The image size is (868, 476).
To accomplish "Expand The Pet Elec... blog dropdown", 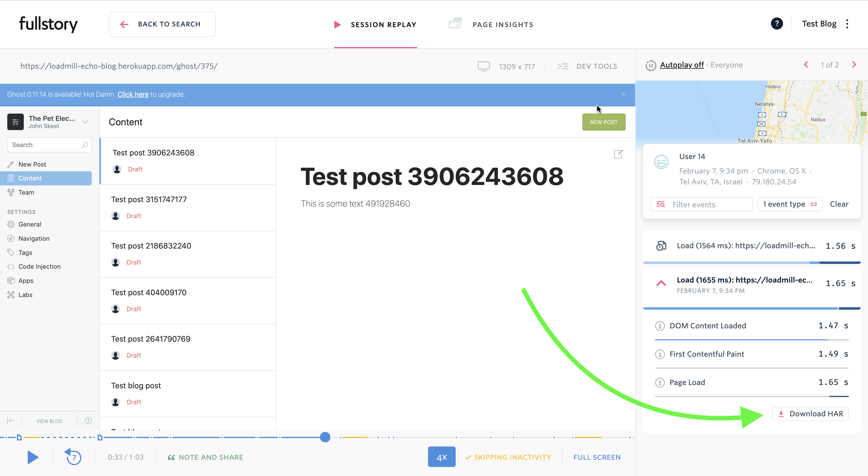I will [x=85, y=122].
